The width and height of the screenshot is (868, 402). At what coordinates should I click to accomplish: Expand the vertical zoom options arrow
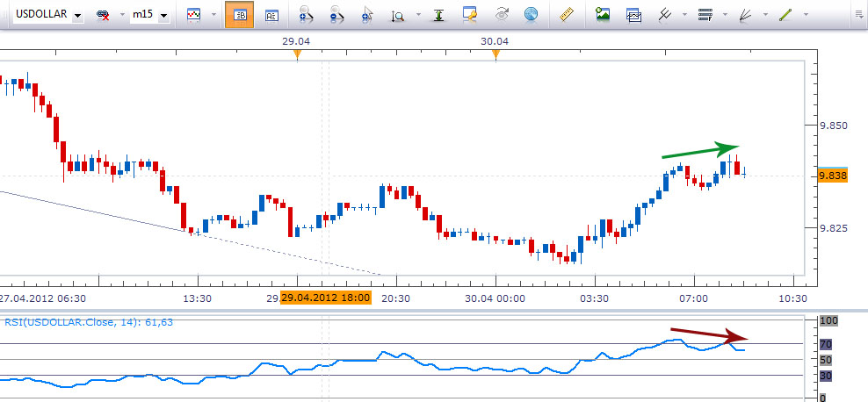tap(418, 15)
